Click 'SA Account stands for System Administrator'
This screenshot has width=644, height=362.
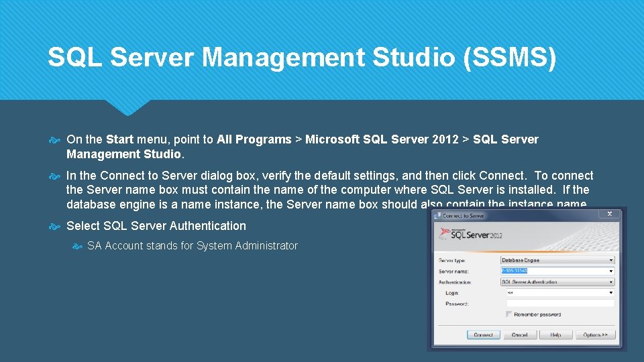193,245
